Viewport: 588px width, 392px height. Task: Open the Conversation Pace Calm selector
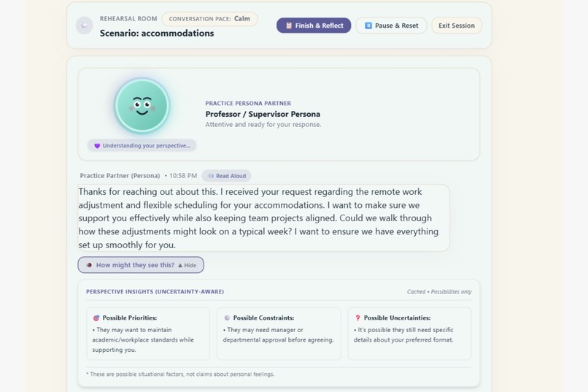[x=209, y=19]
